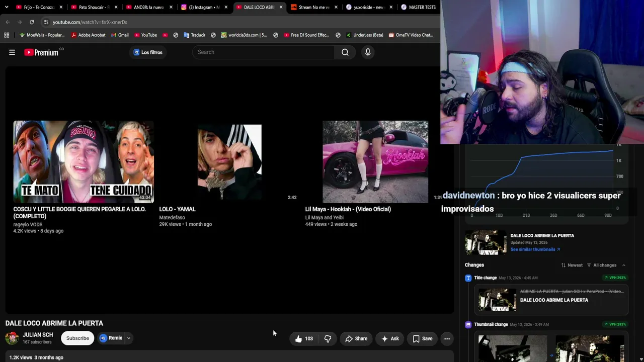Open the Lil Maya - Hookiah video thumbnail

click(375, 162)
